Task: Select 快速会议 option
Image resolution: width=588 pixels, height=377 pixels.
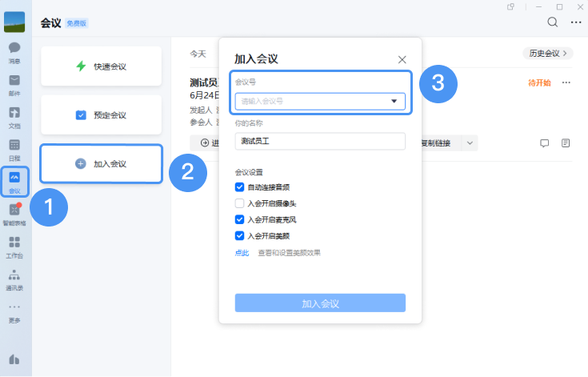Action: pos(102,66)
